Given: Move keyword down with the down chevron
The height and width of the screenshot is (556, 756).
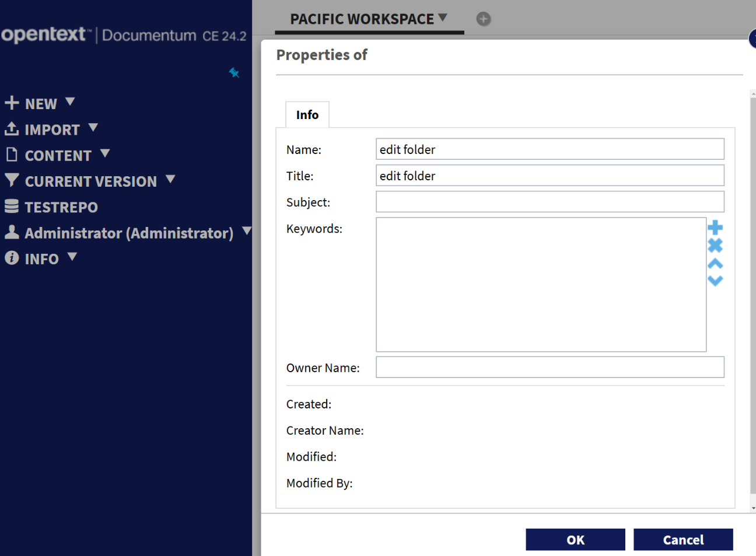Looking at the screenshot, I should click(715, 281).
